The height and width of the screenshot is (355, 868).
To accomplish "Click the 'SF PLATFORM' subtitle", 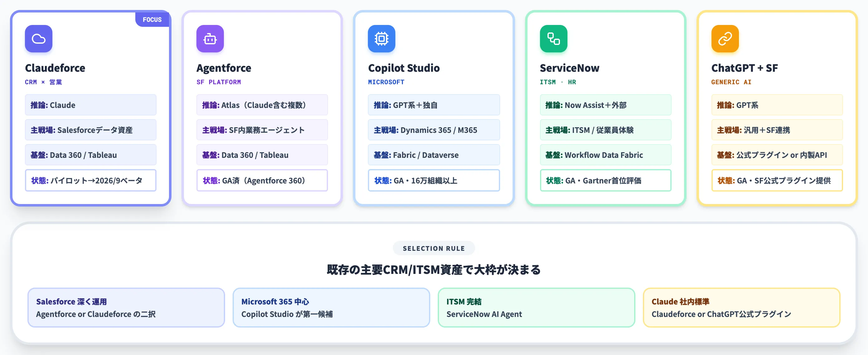I will point(219,82).
